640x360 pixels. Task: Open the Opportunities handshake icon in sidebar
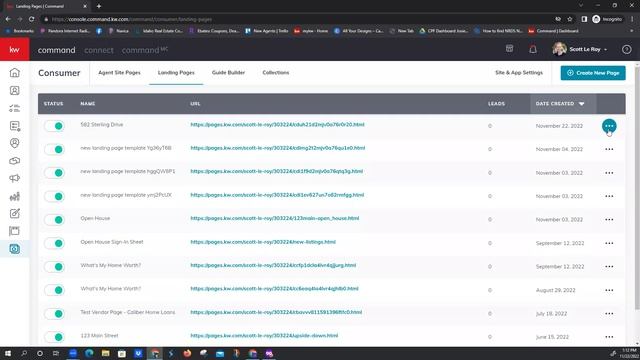(x=14, y=161)
